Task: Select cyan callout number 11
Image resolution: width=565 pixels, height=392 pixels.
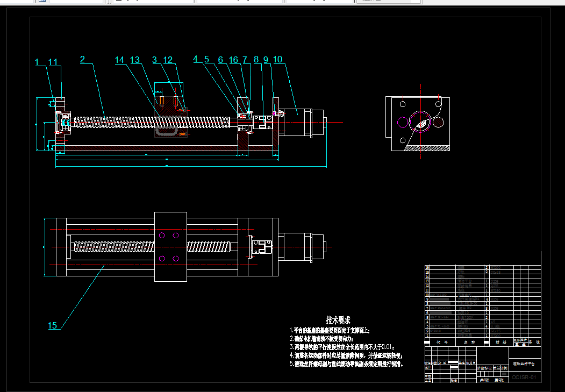Action: pyautogui.click(x=53, y=62)
